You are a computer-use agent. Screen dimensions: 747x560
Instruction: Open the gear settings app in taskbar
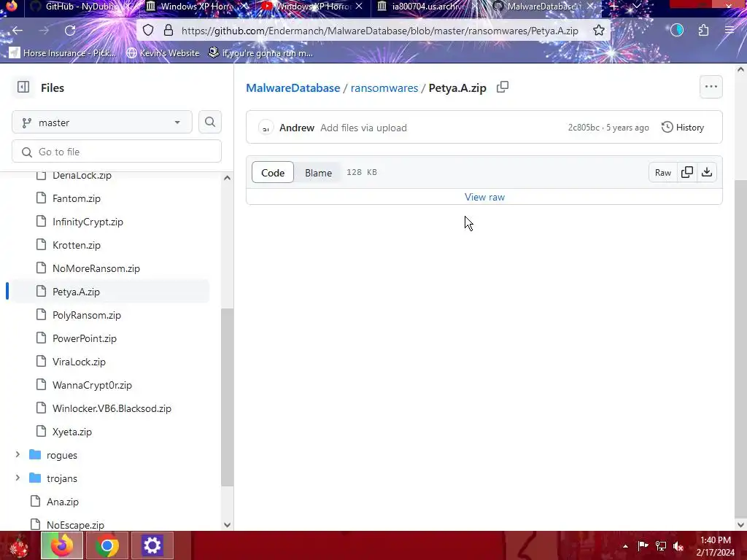(152, 545)
